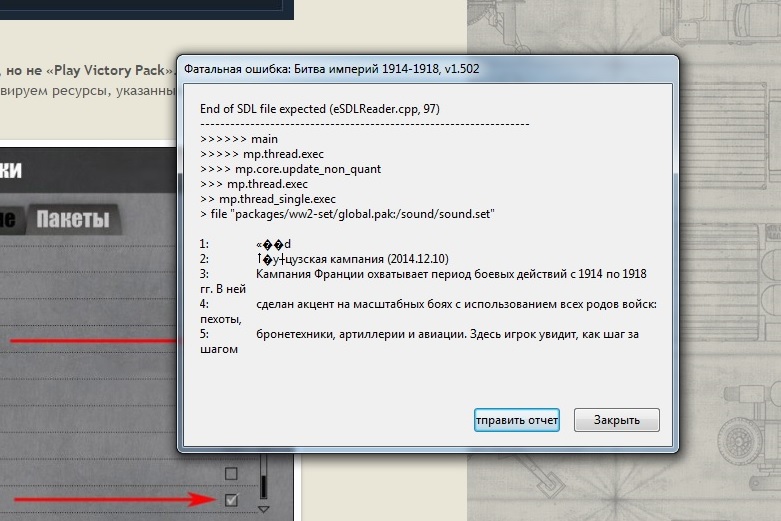Click the '>>>>>> main' stack trace line
This screenshot has height=521, width=781.
[x=239, y=139]
